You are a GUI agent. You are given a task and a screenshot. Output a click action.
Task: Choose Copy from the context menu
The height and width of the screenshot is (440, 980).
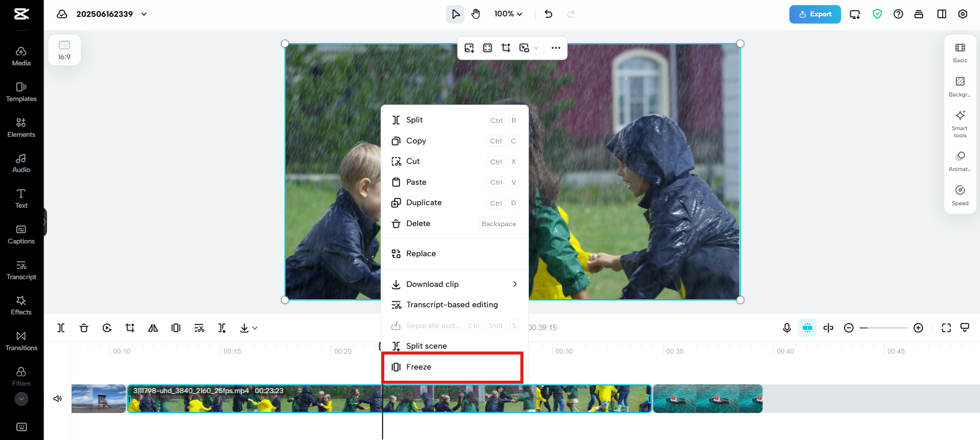click(x=455, y=141)
